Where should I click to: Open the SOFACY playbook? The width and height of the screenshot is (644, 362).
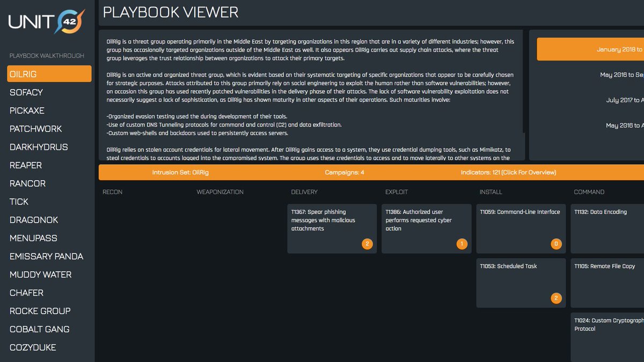click(26, 92)
